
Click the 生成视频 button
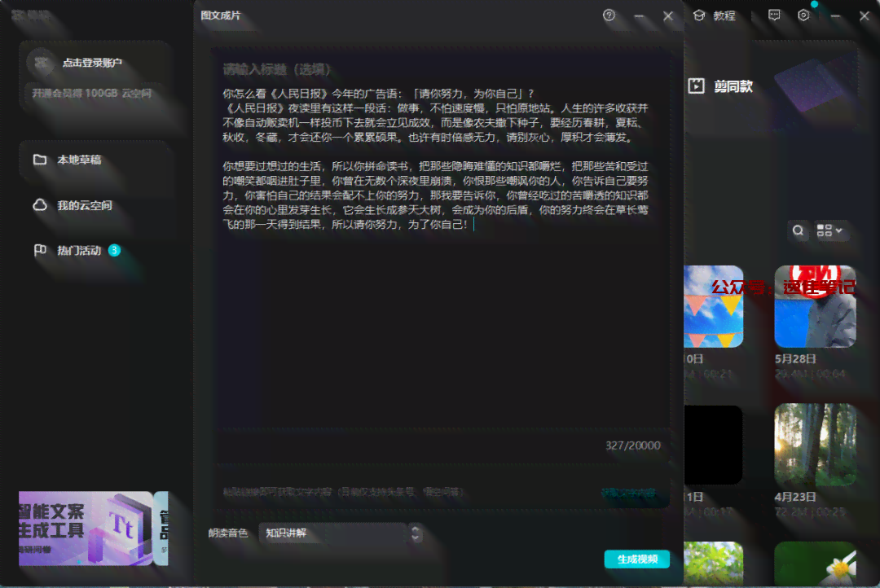tap(637, 559)
